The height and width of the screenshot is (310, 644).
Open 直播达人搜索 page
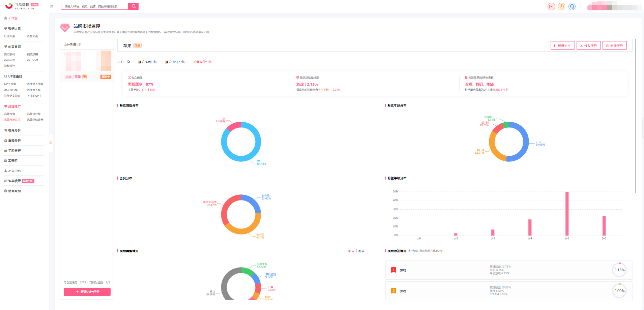click(x=35, y=84)
